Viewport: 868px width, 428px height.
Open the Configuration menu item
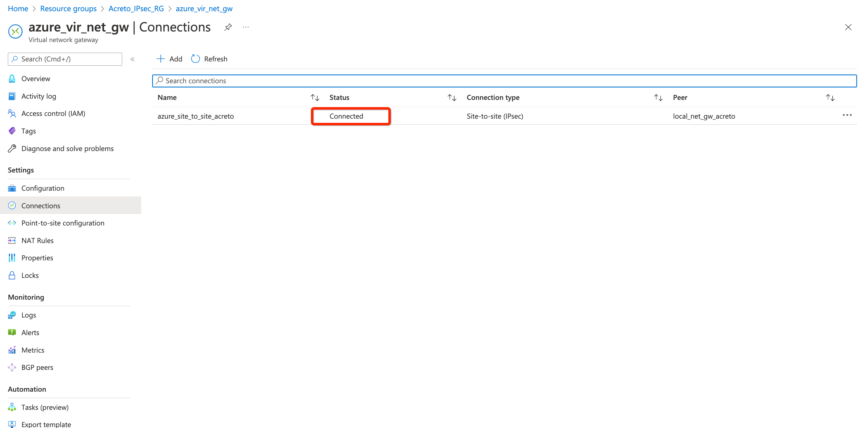point(43,188)
